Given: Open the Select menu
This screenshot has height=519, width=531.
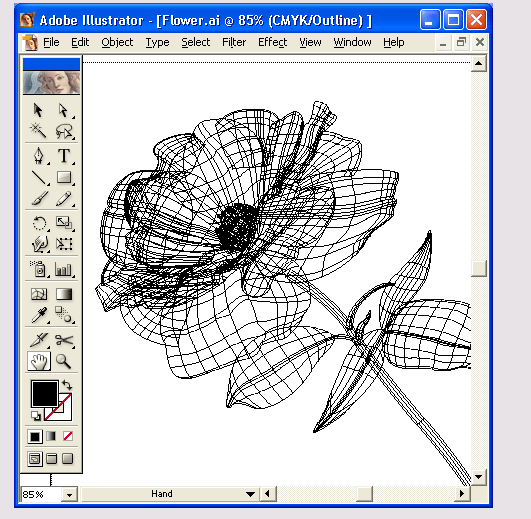Looking at the screenshot, I should 195,42.
